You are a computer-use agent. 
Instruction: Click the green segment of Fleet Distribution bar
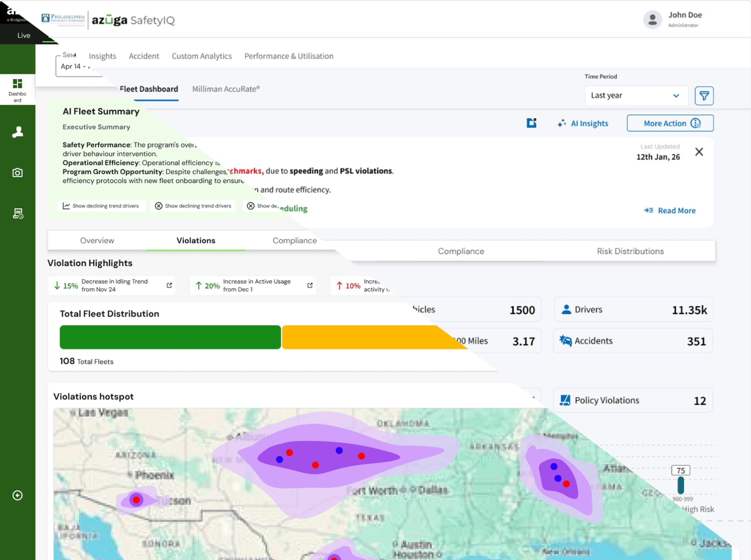(170, 337)
